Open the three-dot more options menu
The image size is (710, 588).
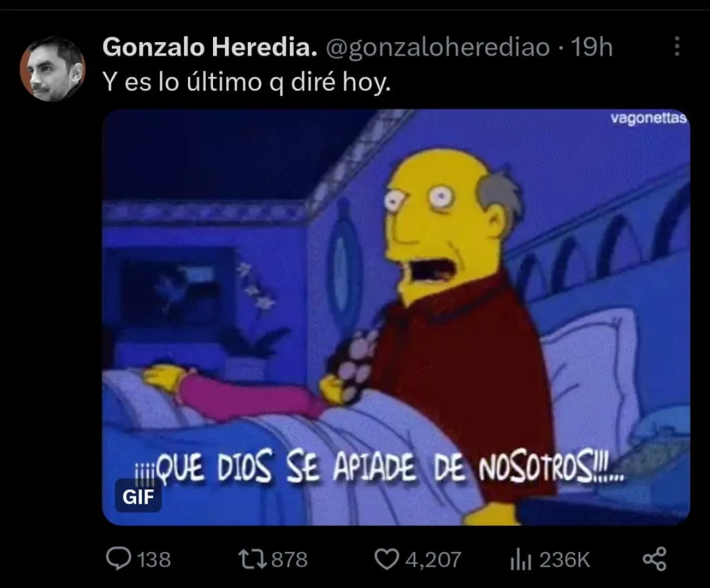pyautogui.click(x=677, y=47)
